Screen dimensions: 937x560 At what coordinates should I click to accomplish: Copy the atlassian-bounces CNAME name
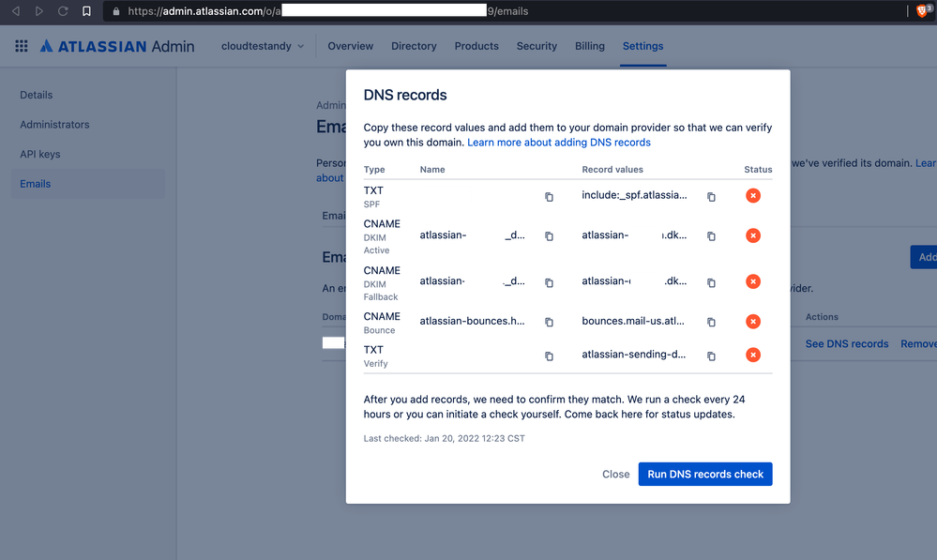click(x=549, y=322)
